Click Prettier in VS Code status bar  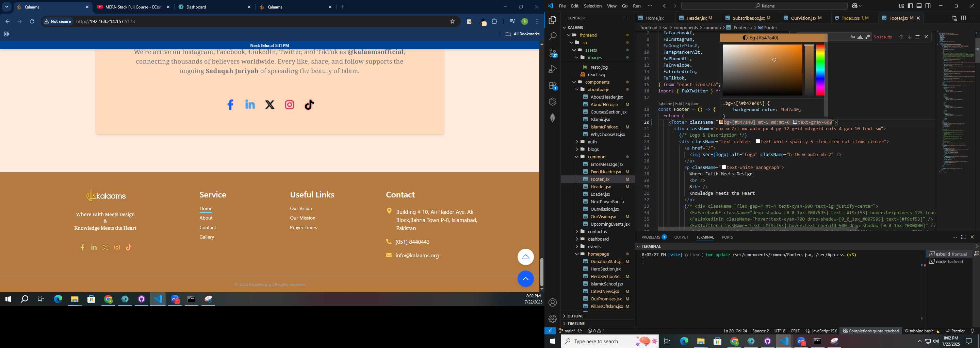(x=955, y=331)
